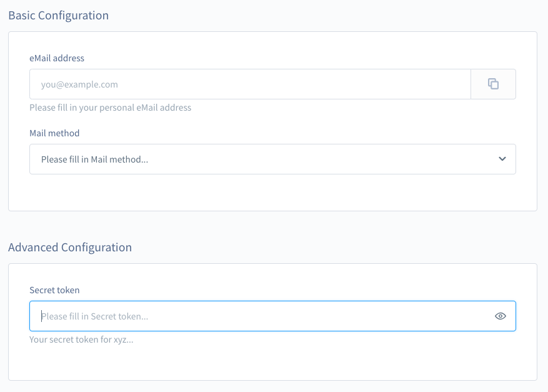The height and width of the screenshot is (392, 548).
Task: Click the personal eMail address help text
Action: pos(110,108)
